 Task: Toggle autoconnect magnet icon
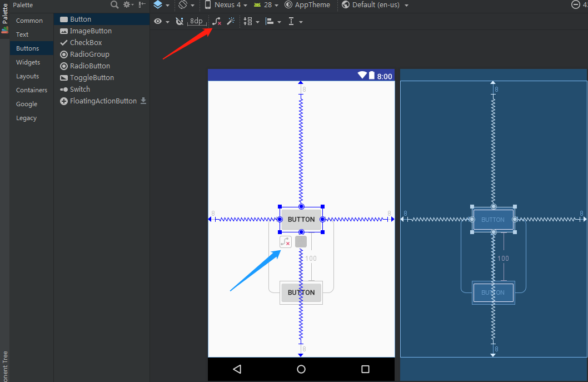(x=180, y=21)
